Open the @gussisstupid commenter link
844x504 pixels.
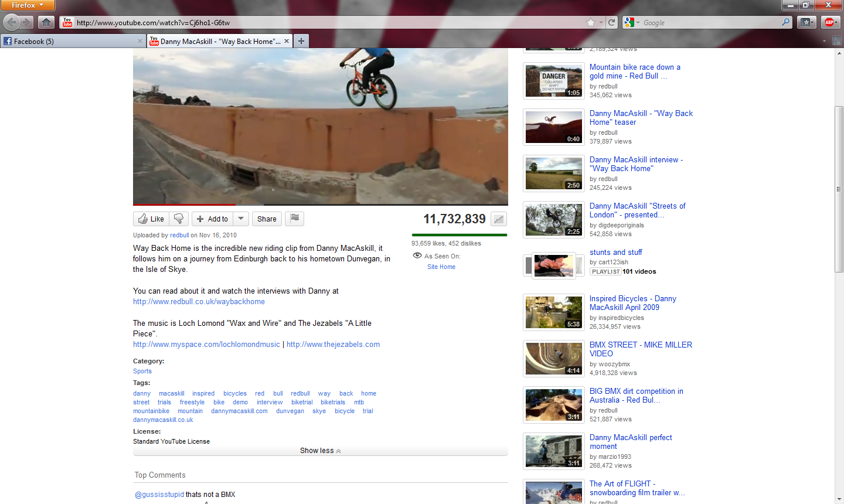pyautogui.click(x=159, y=494)
